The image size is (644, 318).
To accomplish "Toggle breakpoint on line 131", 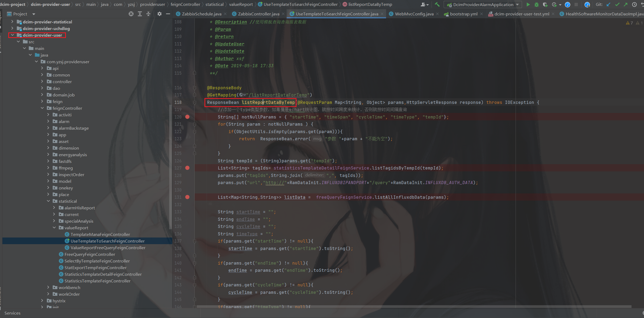I will pyautogui.click(x=187, y=197).
